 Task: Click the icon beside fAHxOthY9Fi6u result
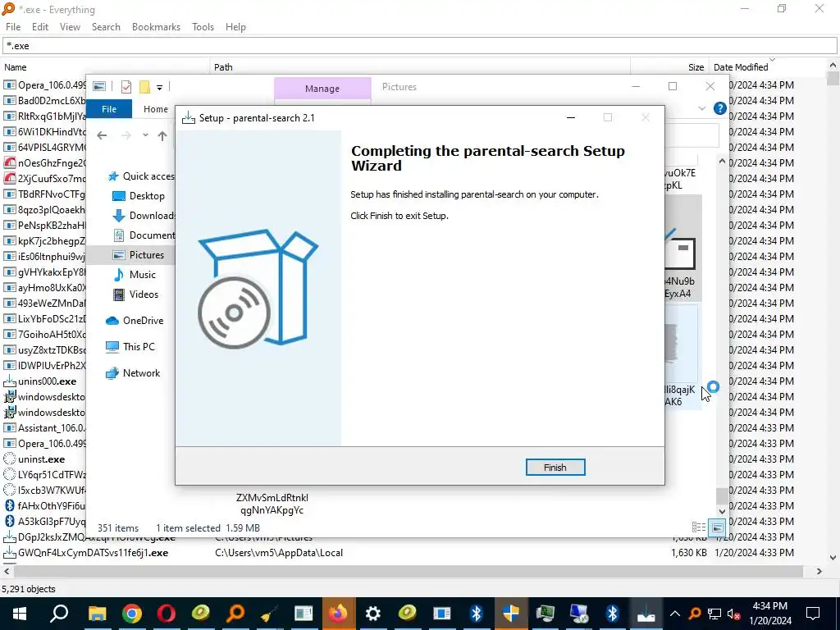tap(9, 505)
